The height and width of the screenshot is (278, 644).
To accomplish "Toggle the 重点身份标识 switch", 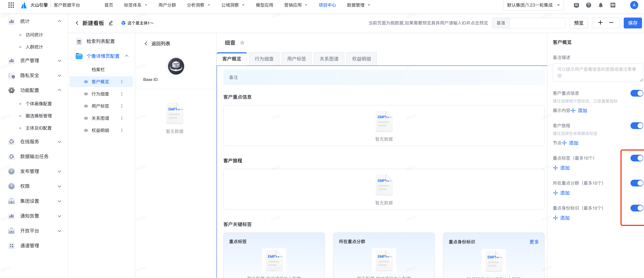I will coord(637,208).
